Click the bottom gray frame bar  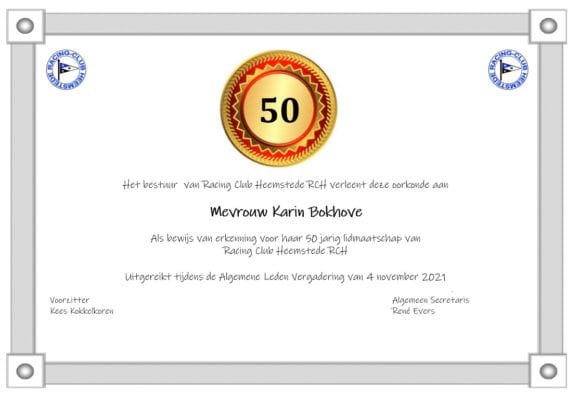[x=287, y=373]
